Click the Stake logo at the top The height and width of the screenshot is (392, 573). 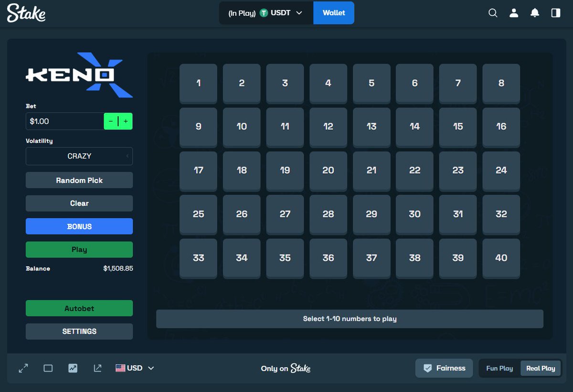(x=26, y=13)
